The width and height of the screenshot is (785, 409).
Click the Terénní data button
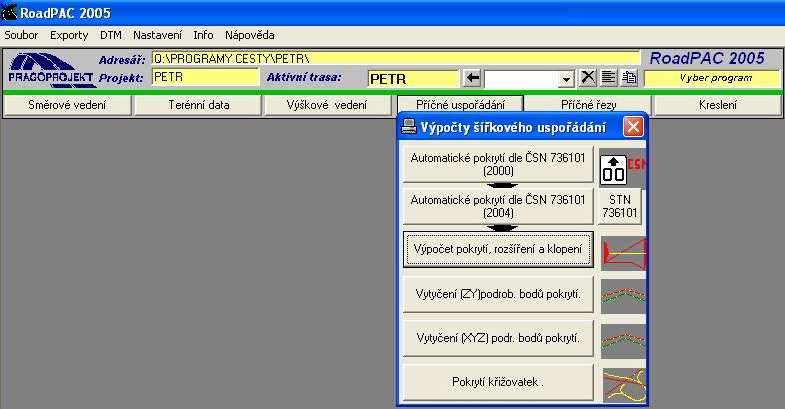tap(198, 105)
